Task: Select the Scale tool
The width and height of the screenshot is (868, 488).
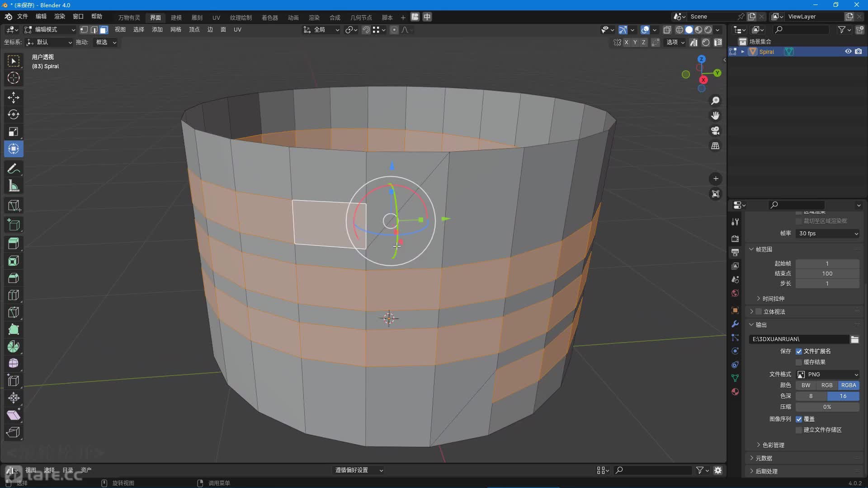Action: 14,131
